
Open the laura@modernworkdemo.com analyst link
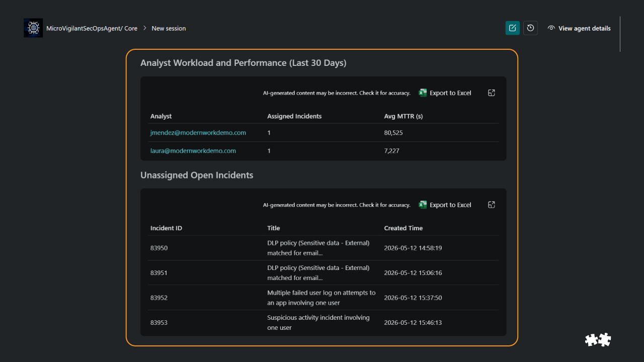[x=193, y=151]
